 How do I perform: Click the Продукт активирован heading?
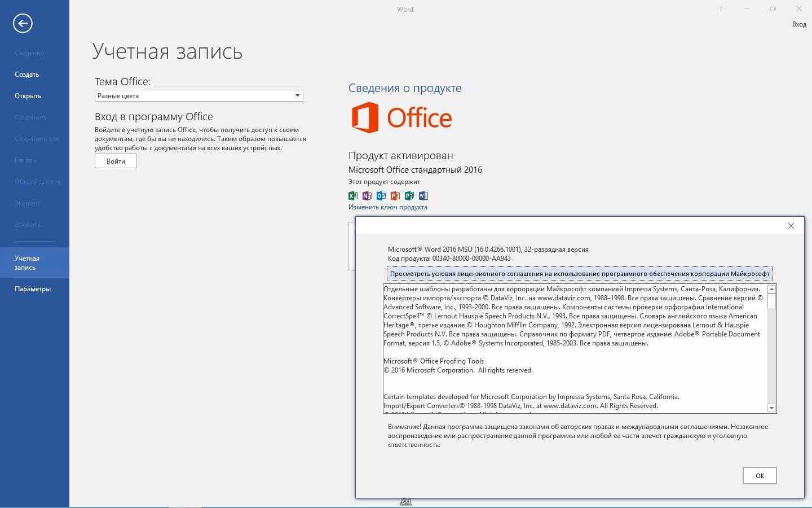pyautogui.click(x=400, y=156)
